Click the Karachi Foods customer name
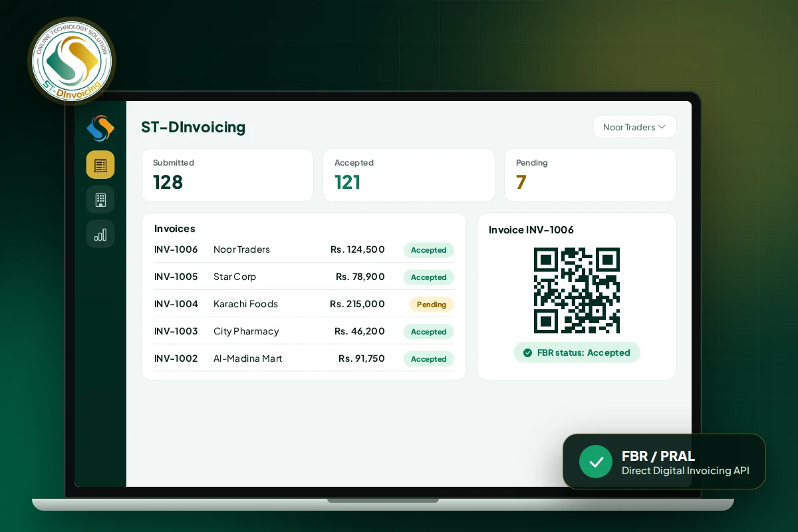This screenshot has width=798, height=532. tap(245, 304)
